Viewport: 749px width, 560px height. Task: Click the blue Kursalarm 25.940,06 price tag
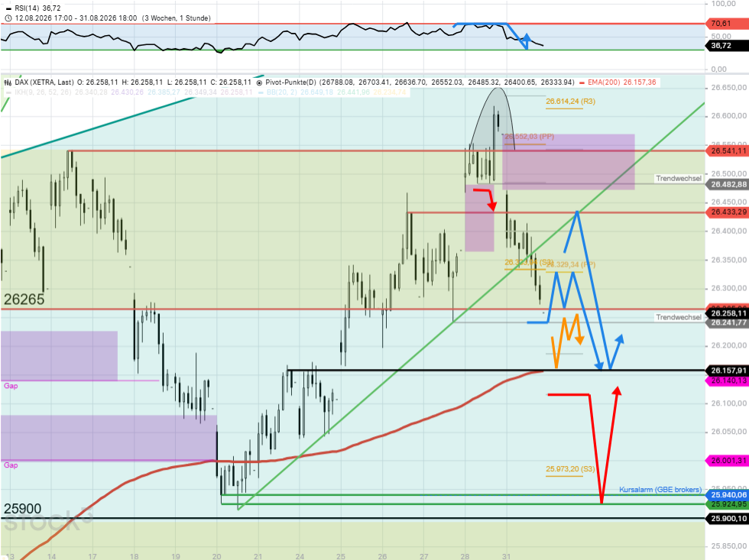[x=727, y=494]
